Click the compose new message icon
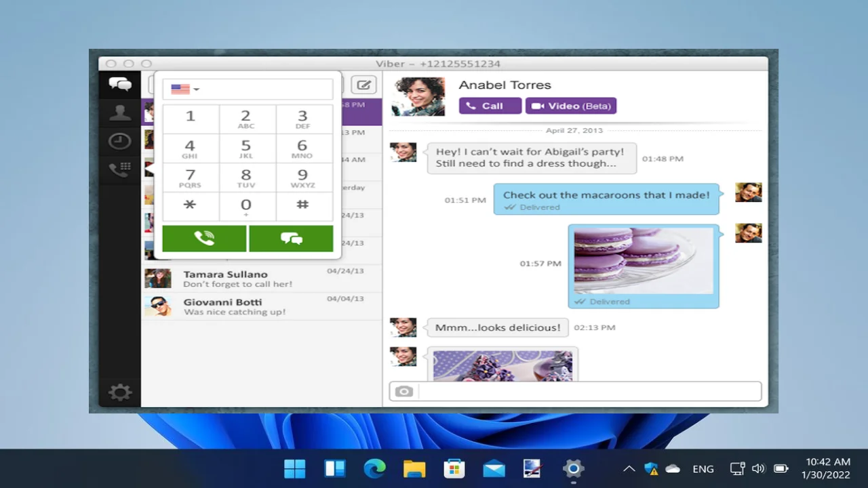868x488 pixels. 364,85
